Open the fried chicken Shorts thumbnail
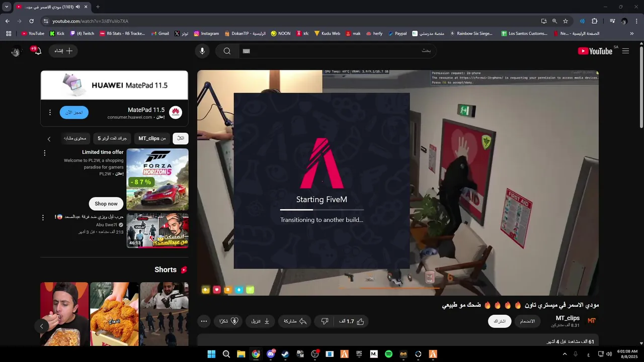The height and width of the screenshot is (362, 644). click(114, 314)
